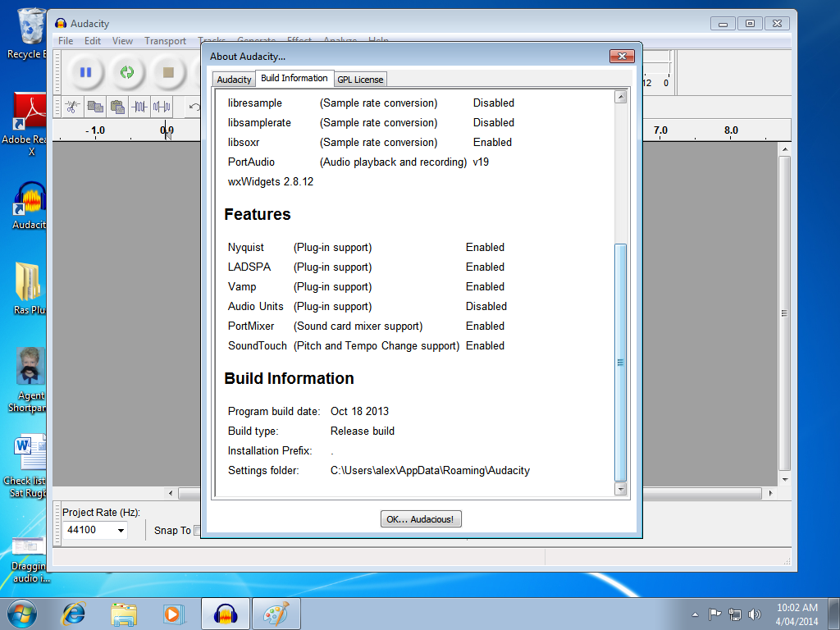Open Windows Media Player from taskbar
This screenshot has width=840, height=630.
point(174,614)
